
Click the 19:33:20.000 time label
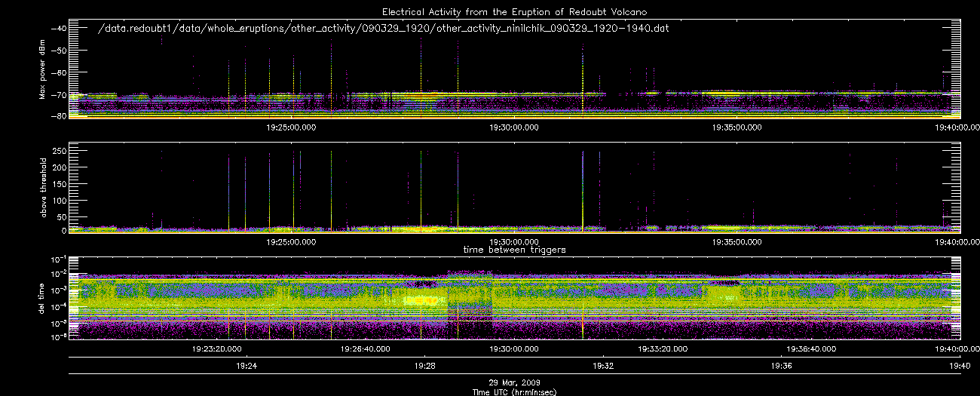tap(662, 349)
